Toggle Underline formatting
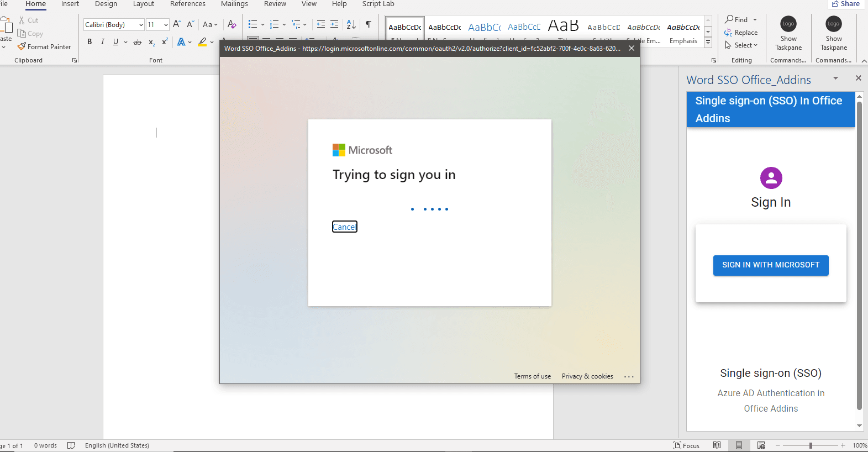 point(115,42)
